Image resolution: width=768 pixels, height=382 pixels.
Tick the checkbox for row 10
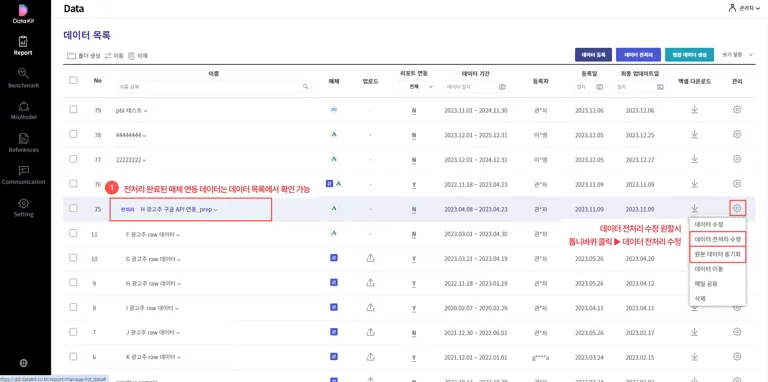pyautogui.click(x=73, y=258)
